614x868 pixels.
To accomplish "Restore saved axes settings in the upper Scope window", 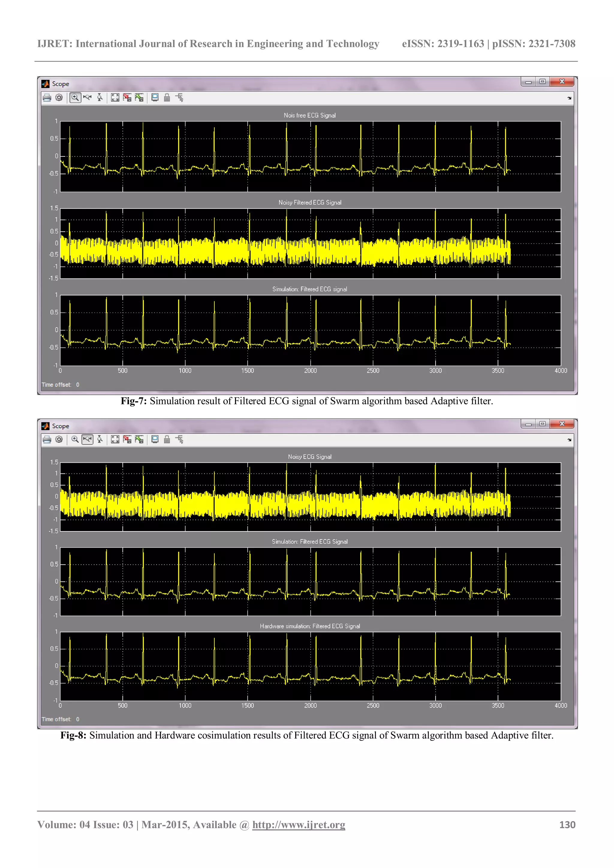I will [x=139, y=97].
